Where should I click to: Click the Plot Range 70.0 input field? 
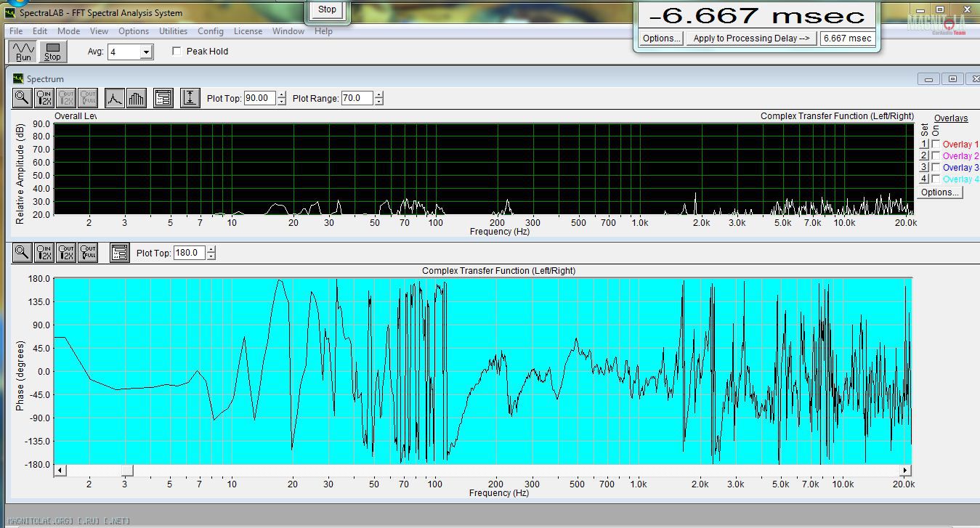[357, 98]
